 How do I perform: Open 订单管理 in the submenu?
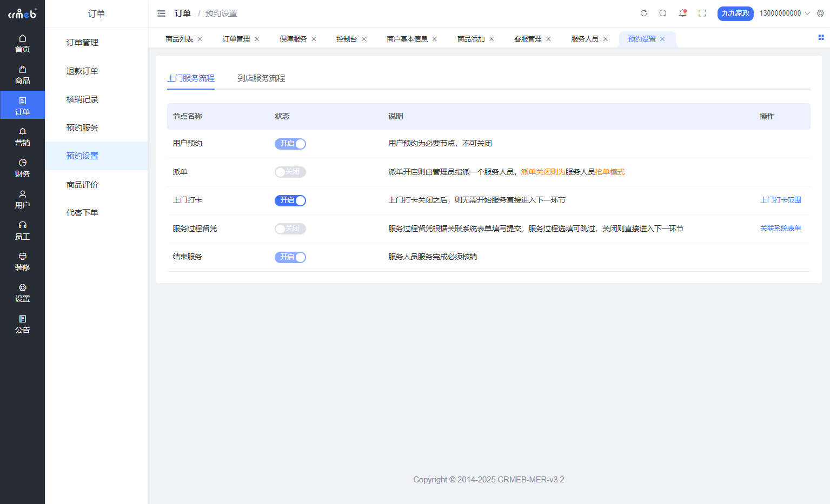(x=96, y=42)
